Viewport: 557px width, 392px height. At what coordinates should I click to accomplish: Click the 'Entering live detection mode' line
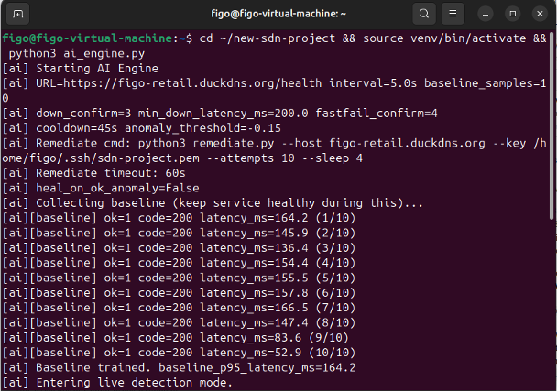117,383
